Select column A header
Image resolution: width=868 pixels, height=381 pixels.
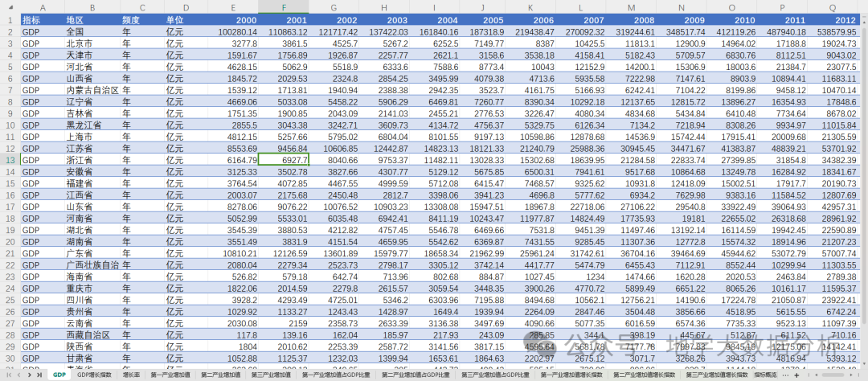pyautogui.click(x=42, y=8)
